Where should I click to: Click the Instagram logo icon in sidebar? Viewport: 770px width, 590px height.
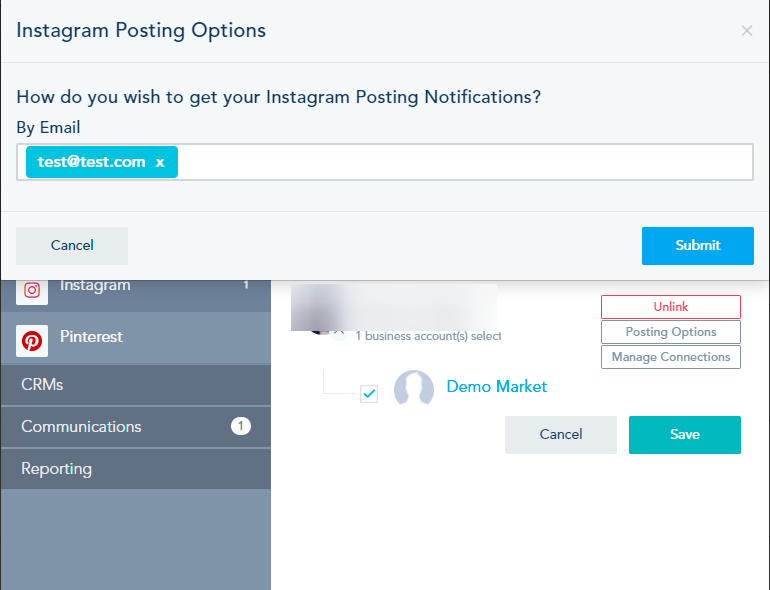tap(32, 290)
